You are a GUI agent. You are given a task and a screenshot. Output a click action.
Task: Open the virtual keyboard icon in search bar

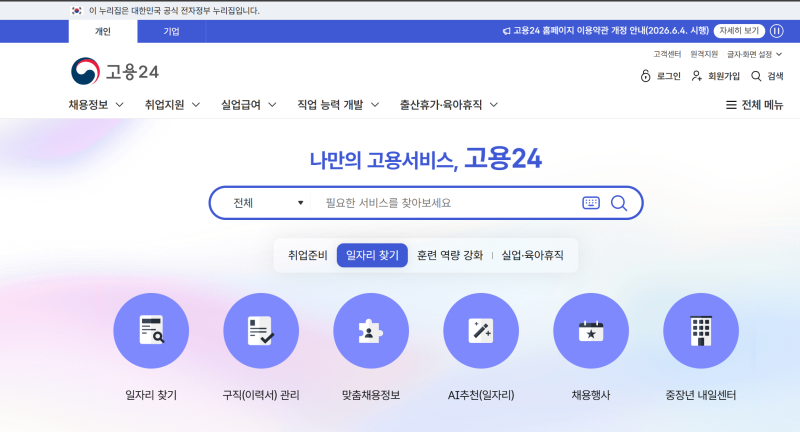pos(591,203)
